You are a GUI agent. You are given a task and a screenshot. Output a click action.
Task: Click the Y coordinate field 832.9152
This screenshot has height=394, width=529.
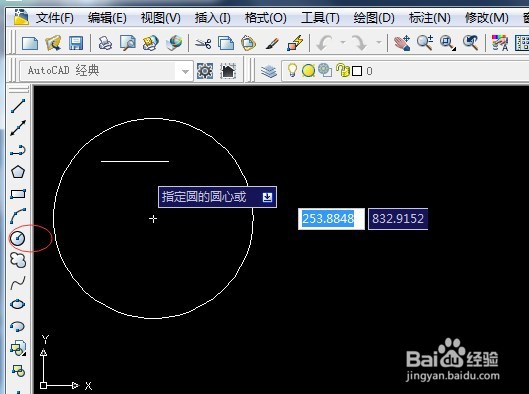398,219
